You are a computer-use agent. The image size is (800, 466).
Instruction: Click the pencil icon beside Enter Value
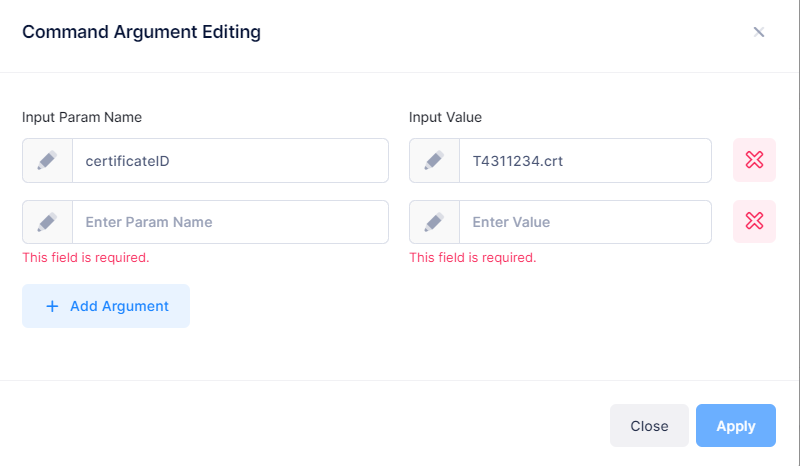434,222
